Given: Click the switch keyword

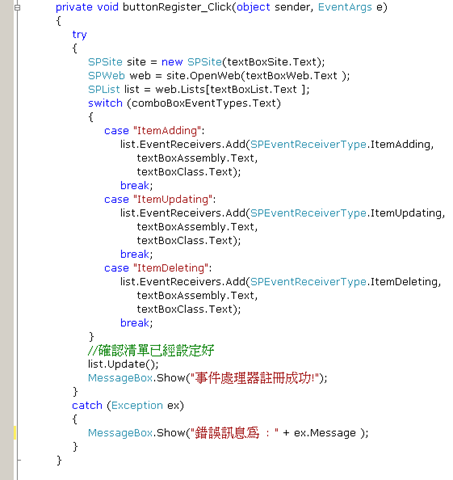Looking at the screenshot, I should (x=105, y=103).
